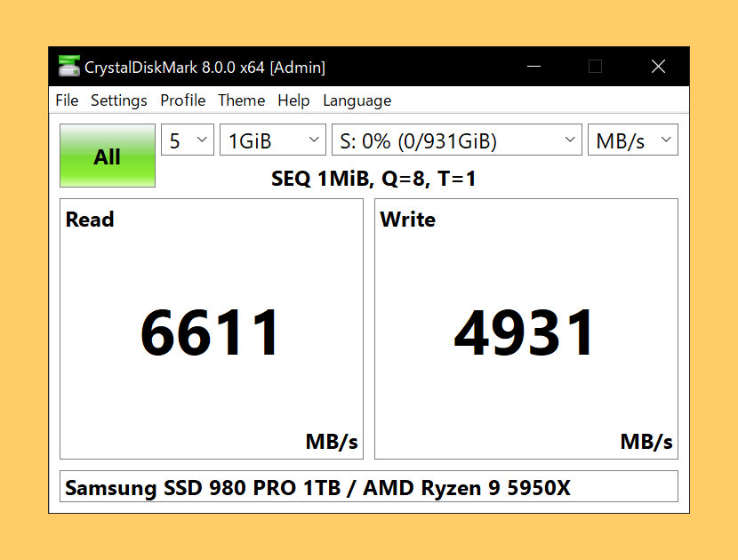The height and width of the screenshot is (560, 738).
Task: Start all benchmarks with the green All button
Action: click(x=108, y=156)
